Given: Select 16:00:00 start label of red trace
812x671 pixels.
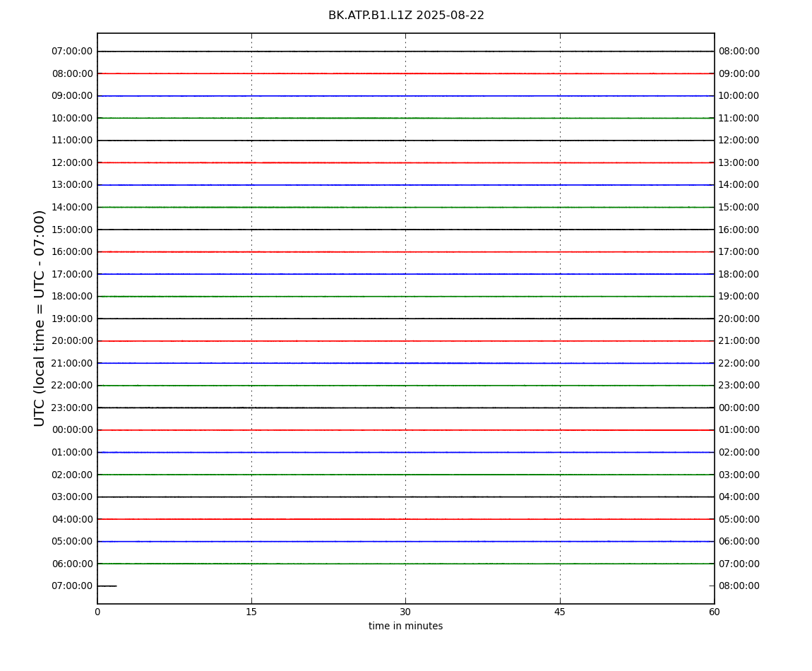Looking at the screenshot, I should click(x=73, y=252).
